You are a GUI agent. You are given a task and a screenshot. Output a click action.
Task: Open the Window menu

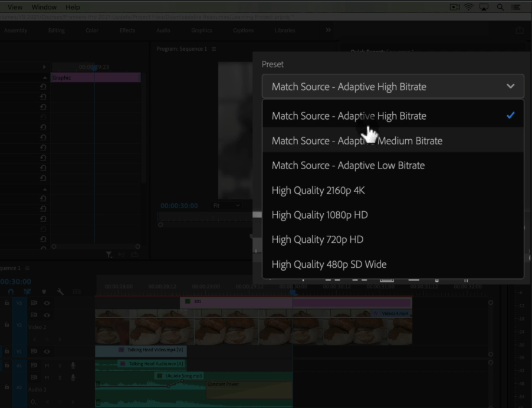(x=44, y=7)
